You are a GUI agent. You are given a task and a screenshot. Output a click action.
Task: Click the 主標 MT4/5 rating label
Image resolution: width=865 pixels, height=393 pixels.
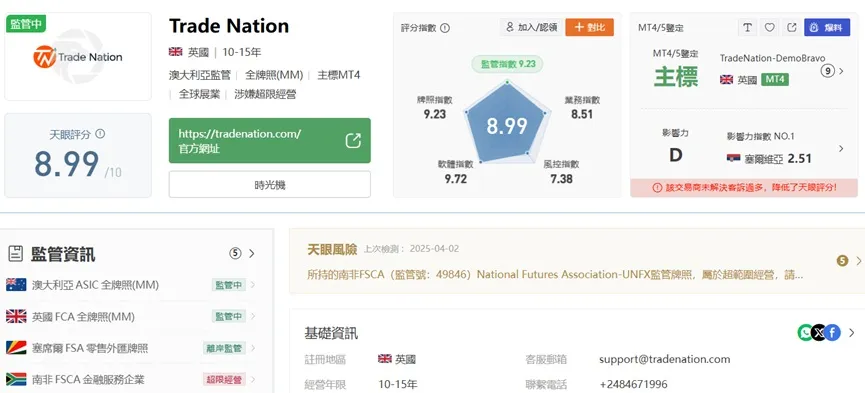point(676,77)
